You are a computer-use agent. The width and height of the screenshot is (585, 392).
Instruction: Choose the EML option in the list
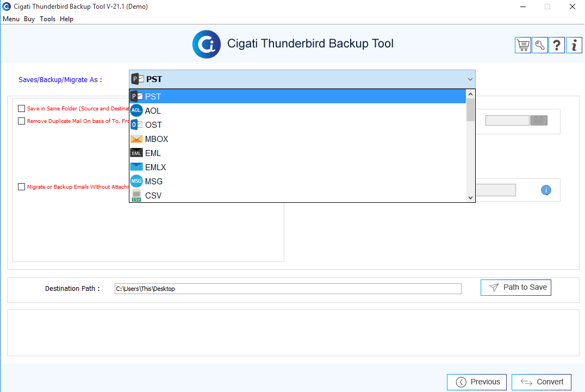point(298,153)
